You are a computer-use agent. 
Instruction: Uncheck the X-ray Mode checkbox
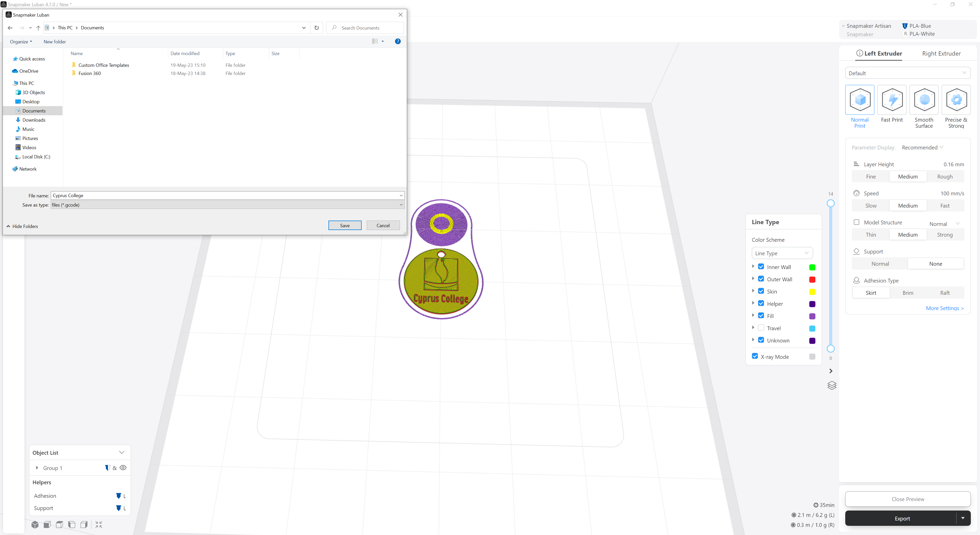[755, 356]
